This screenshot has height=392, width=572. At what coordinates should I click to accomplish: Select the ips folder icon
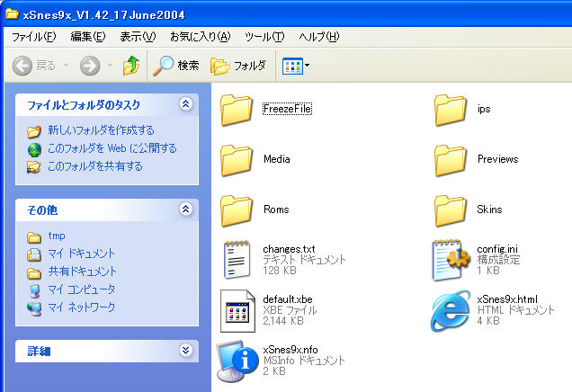click(x=451, y=110)
